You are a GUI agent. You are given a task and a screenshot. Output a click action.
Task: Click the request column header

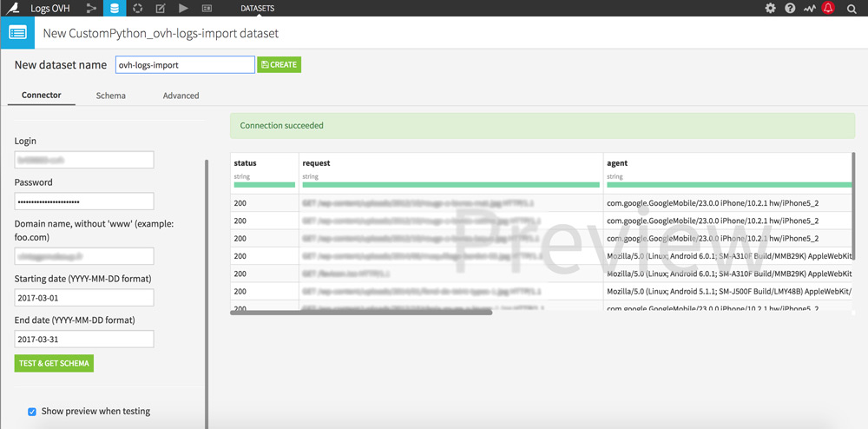pyautogui.click(x=316, y=163)
